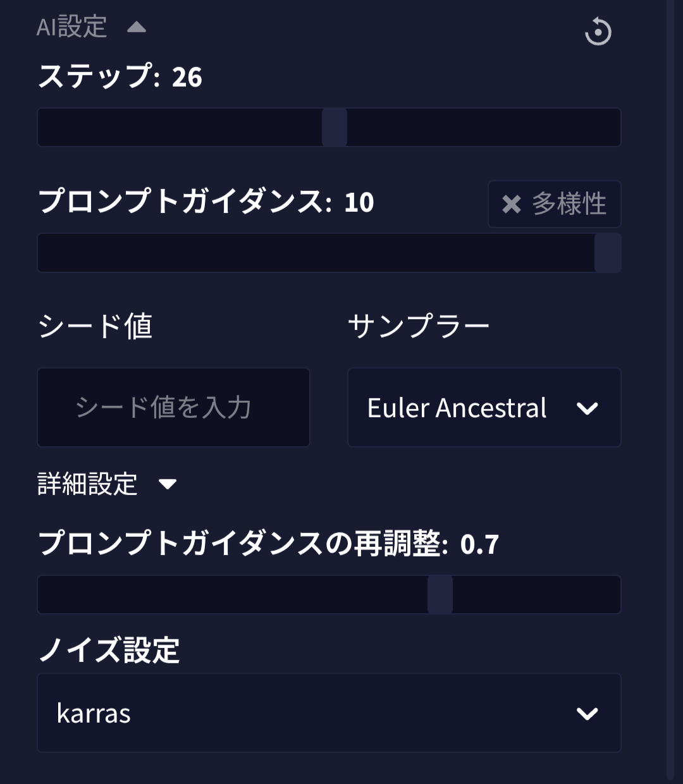Click the ノイズ設定 dropdown chevron icon

[x=587, y=714]
